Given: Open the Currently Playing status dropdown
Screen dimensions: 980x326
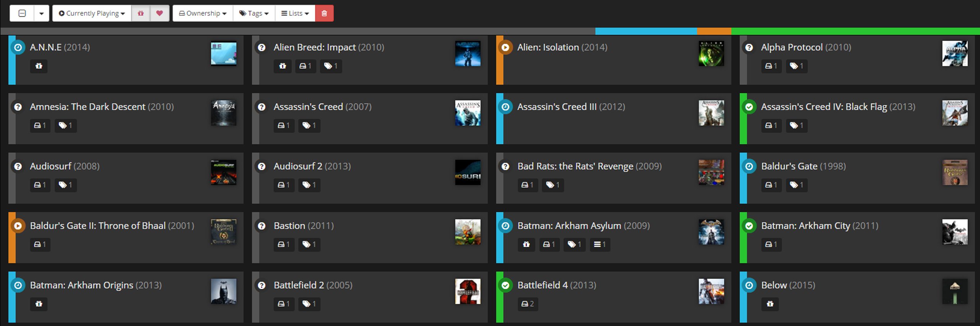Looking at the screenshot, I should point(92,13).
